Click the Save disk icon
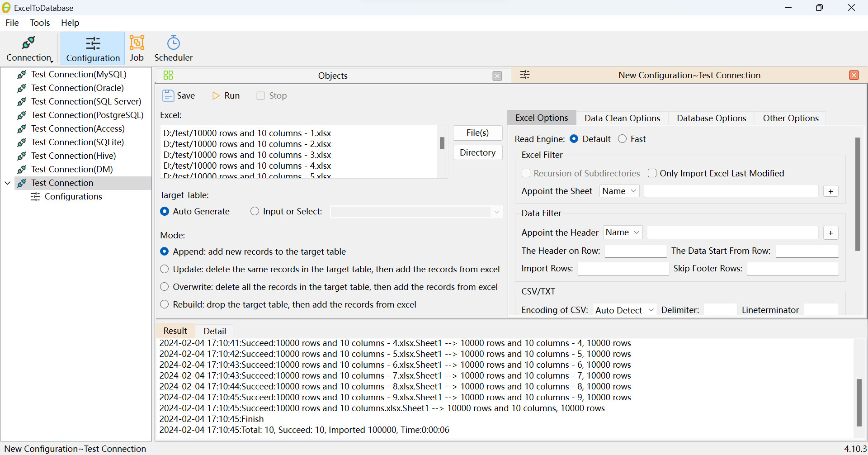Viewport: 868px width, 455px height. [x=168, y=95]
